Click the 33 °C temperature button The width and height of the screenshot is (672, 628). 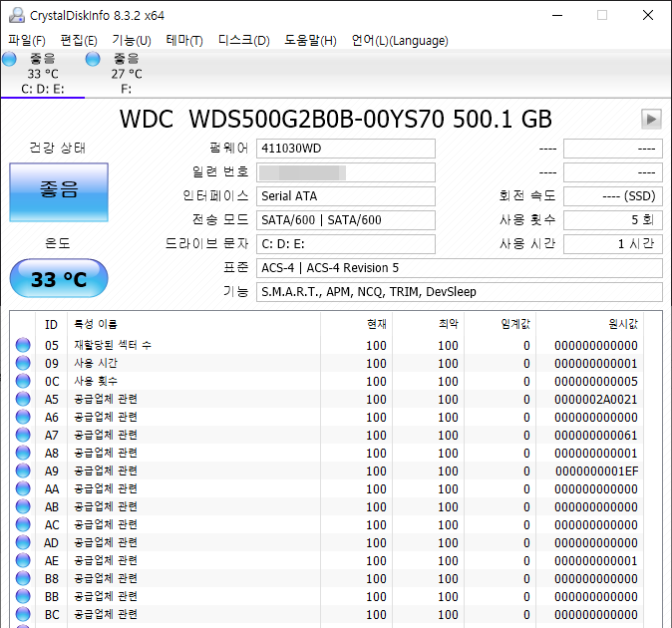[x=59, y=278]
